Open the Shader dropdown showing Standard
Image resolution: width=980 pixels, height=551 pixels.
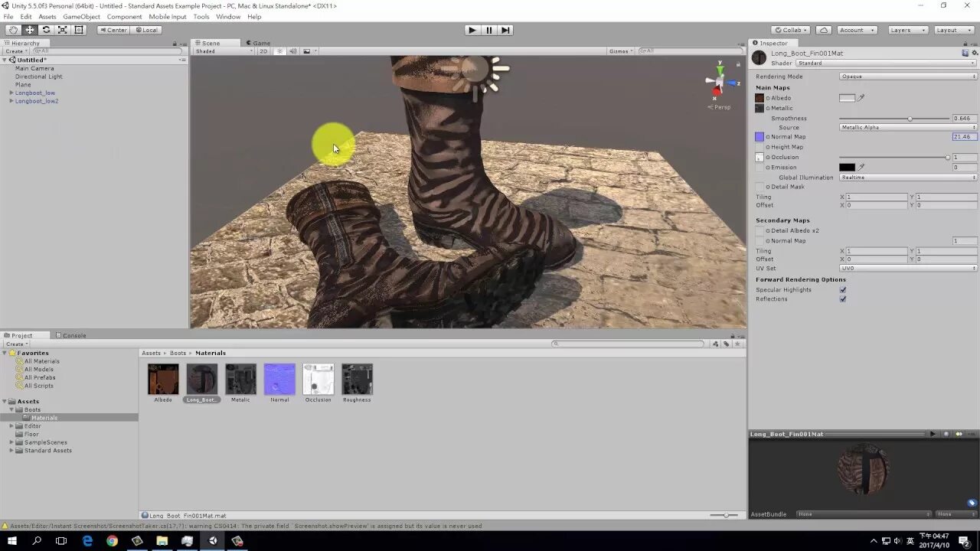click(887, 63)
